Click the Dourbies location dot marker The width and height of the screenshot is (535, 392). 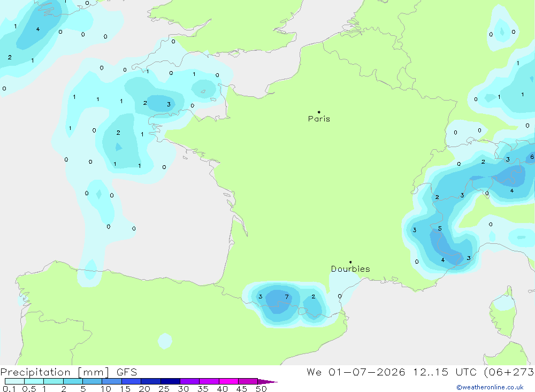[350, 262]
